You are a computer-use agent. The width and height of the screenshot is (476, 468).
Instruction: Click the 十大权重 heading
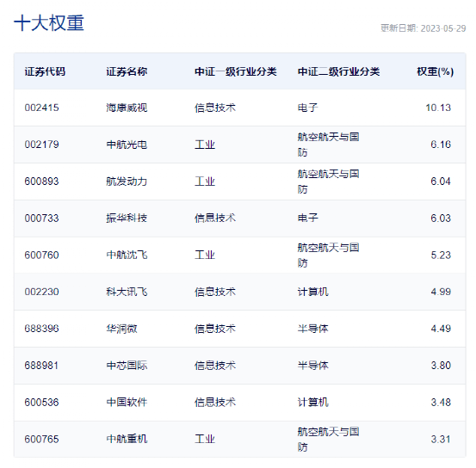(x=49, y=23)
